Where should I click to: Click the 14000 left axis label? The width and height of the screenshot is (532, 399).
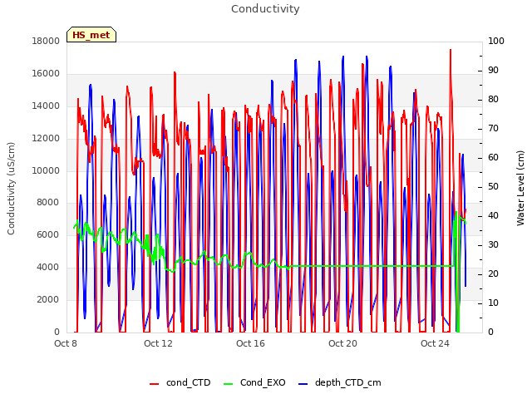click(46, 106)
